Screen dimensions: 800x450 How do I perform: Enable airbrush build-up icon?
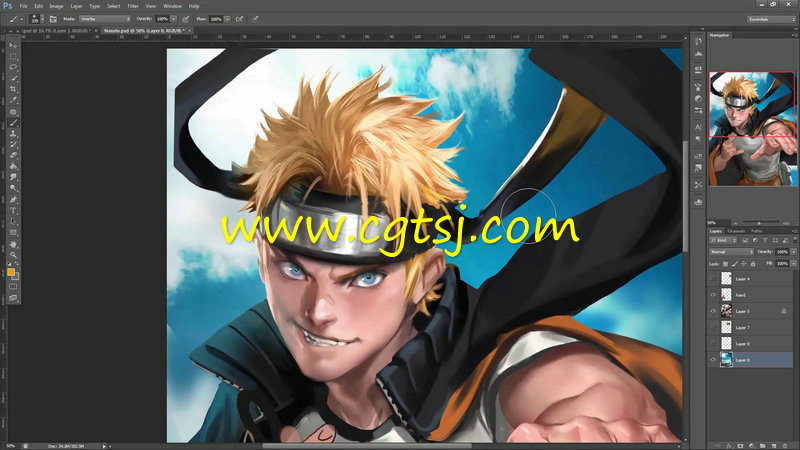[x=239, y=19]
